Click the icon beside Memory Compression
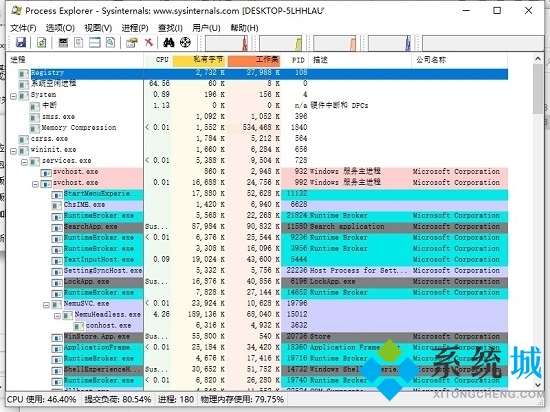This screenshot has width=550, height=412. coord(34,128)
